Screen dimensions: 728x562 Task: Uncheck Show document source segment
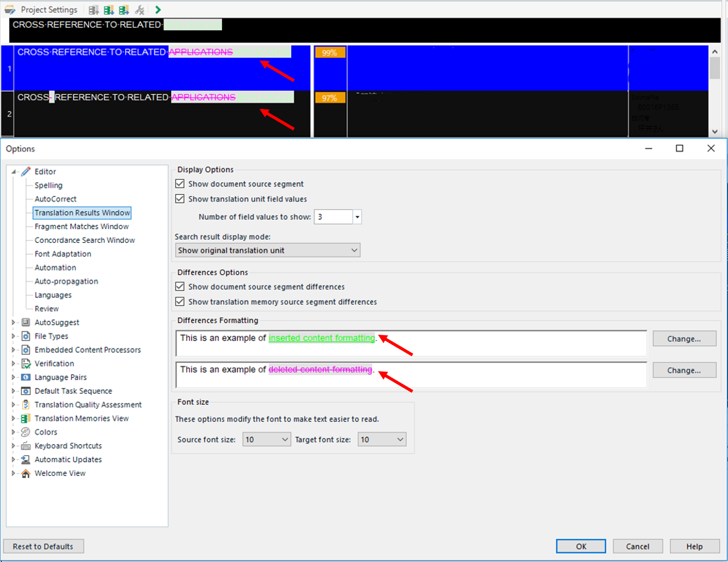[x=180, y=184]
